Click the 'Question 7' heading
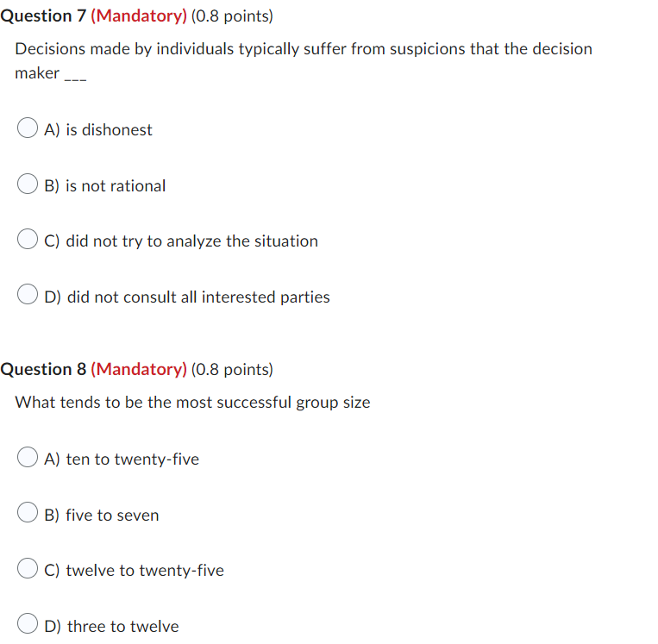This screenshot has width=658, height=644. pyautogui.click(x=43, y=16)
